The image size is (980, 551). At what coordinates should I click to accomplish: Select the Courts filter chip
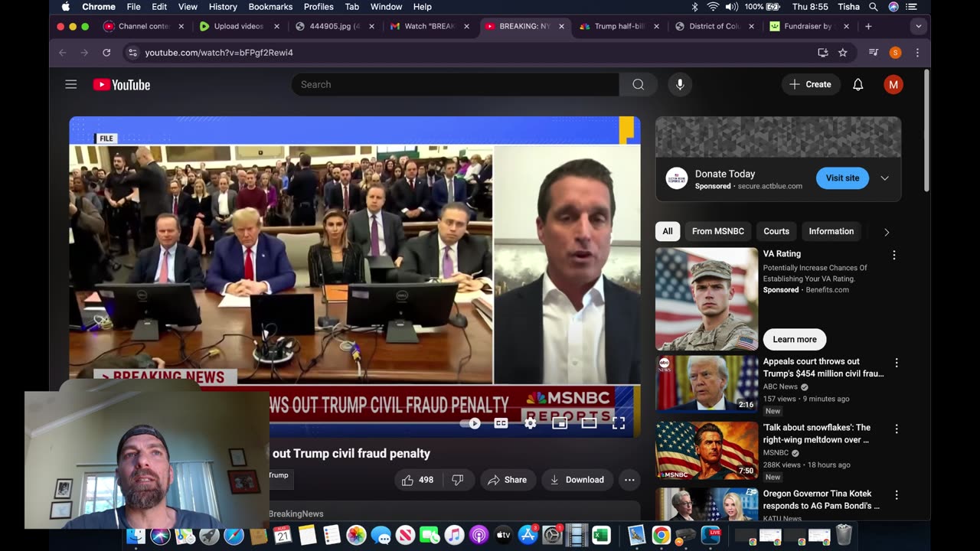tap(776, 231)
